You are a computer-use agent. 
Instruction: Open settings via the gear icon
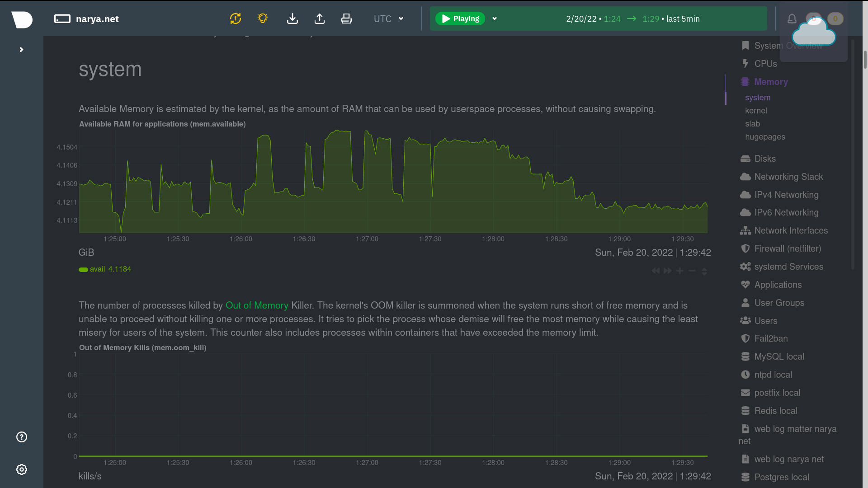(x=22, y=469)
